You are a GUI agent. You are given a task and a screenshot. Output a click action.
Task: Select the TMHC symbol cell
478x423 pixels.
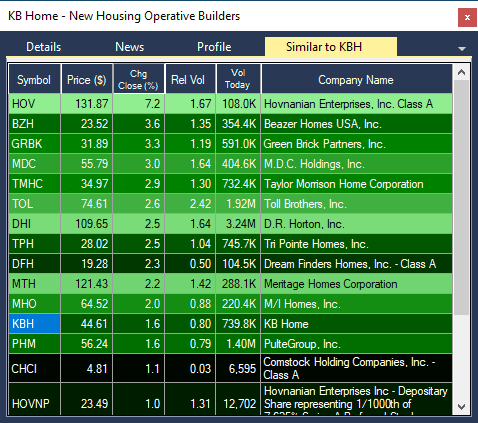[x=34, y=184]
